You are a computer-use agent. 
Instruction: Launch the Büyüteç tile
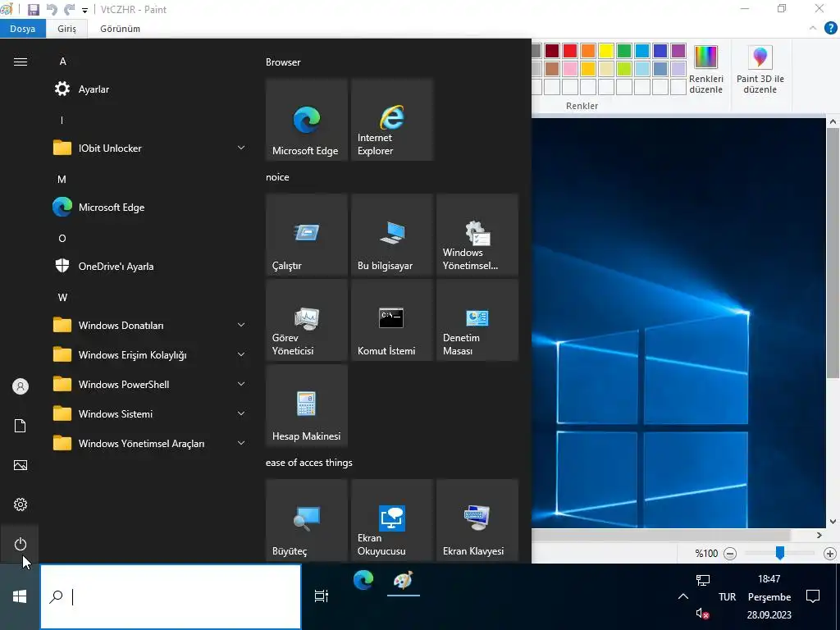click(307, 520)
